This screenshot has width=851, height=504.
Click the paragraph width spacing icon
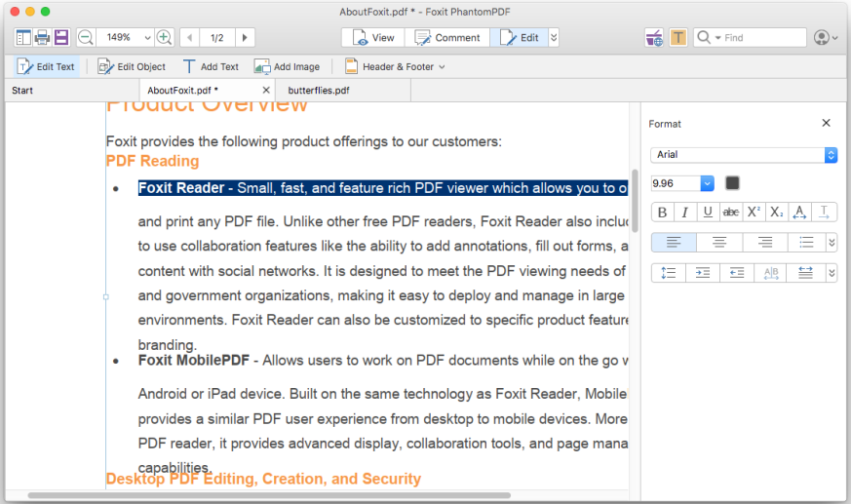(806, 273)
